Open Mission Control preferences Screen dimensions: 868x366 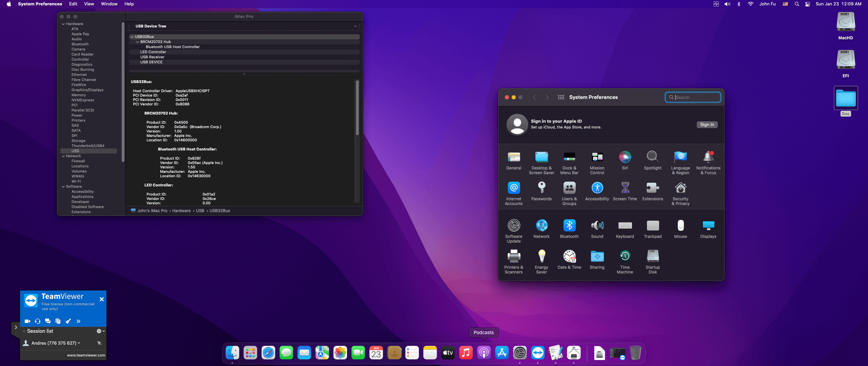click(x=597, y=163)
